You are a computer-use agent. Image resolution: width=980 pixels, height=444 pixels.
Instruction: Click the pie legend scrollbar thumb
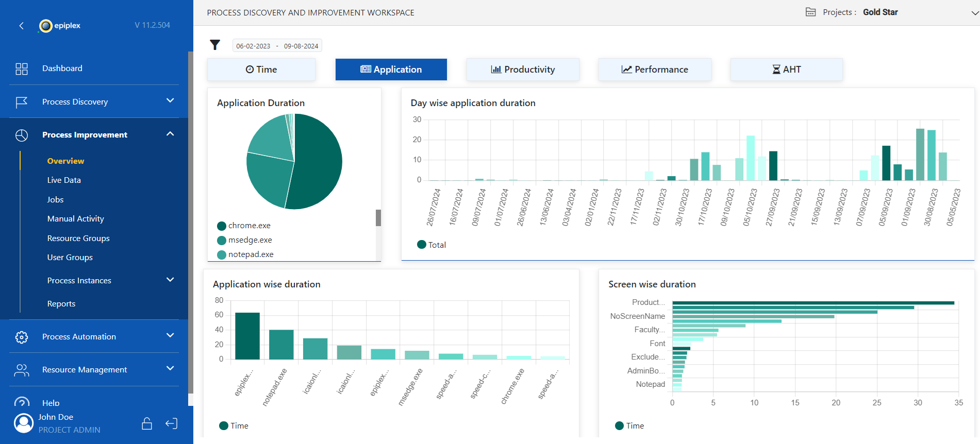[x=378, y=218]
